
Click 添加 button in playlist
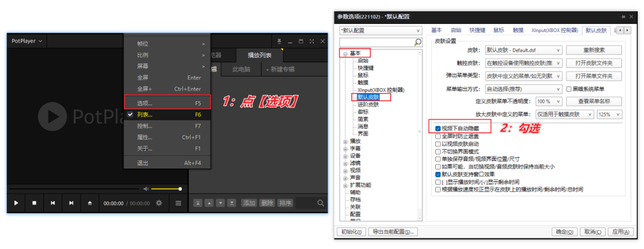pyautogui.click(x=249, y=203)
